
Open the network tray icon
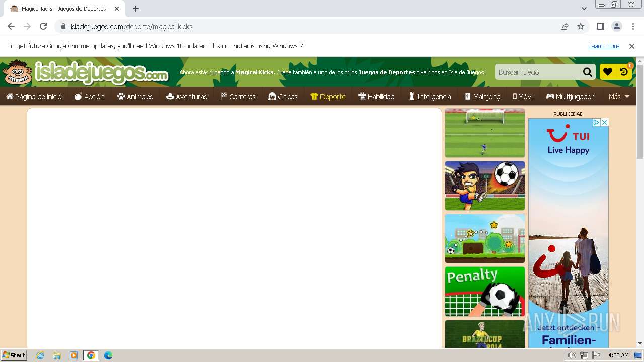pos(584,355)
